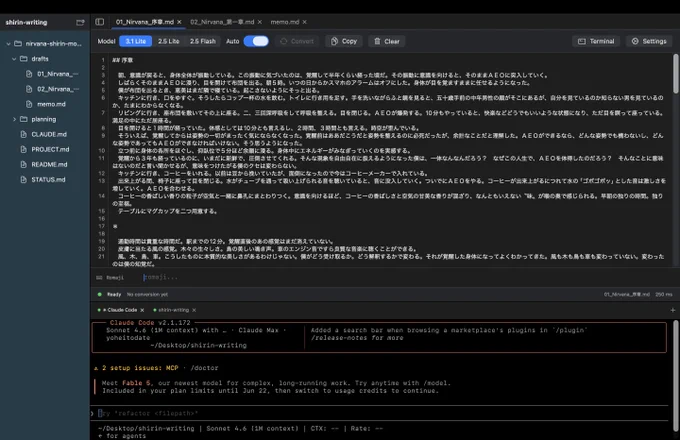Click the README.md file icon

pos(23,164)
